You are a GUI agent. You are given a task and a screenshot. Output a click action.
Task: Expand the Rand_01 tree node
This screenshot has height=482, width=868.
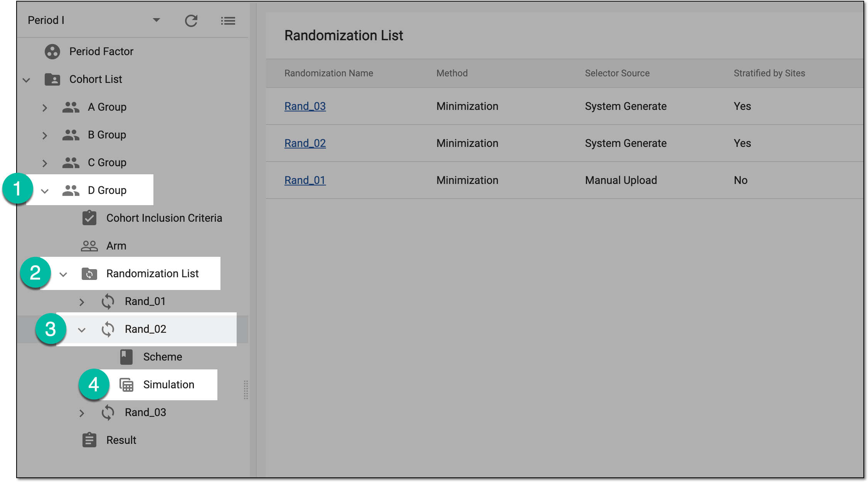[x=82, y=302]
